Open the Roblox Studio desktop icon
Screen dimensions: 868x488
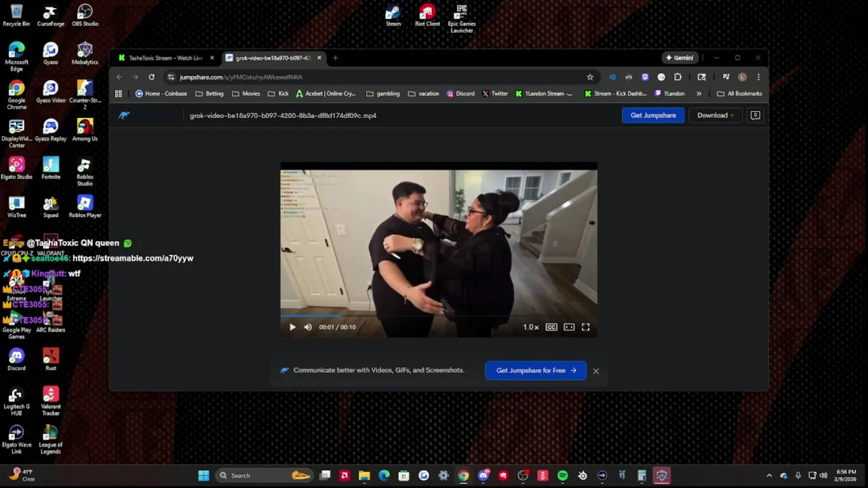(x=85, y=171)
